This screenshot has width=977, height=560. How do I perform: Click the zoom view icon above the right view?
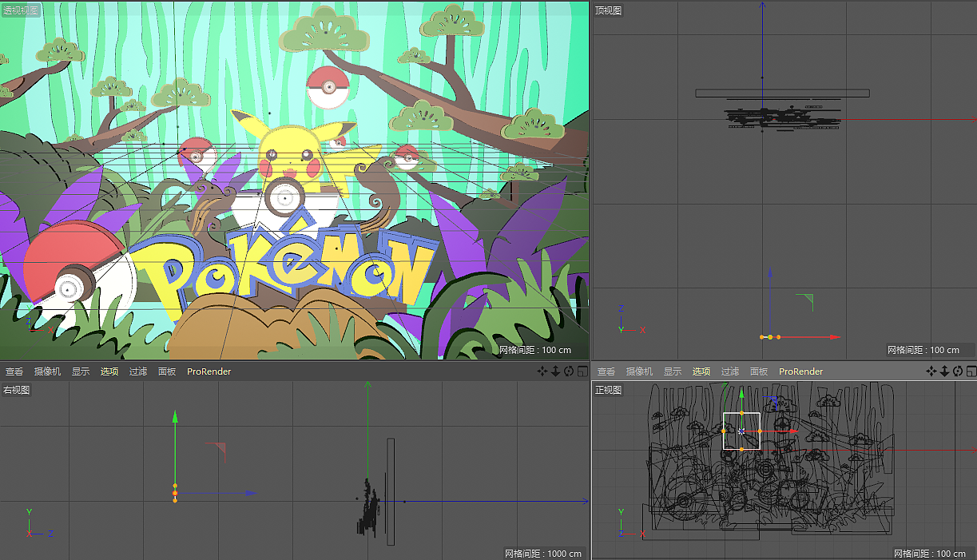point(555,371)
